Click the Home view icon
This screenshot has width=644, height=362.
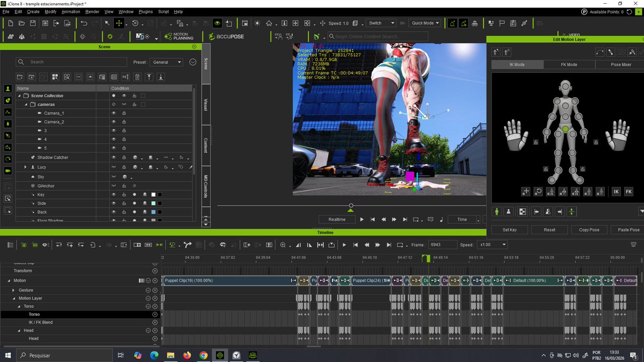pos(269,23)
